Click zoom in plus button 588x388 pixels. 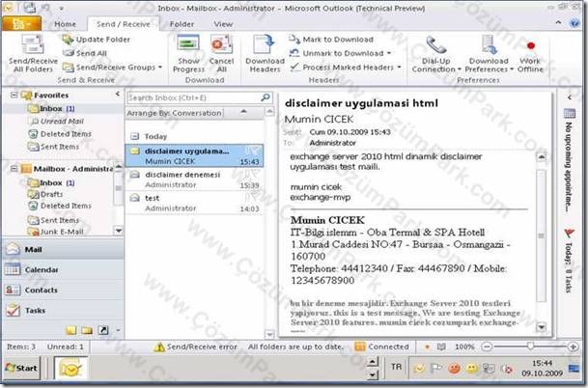[x=573, y=347]
